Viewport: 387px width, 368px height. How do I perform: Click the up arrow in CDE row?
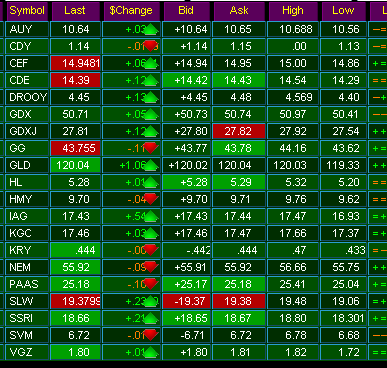point(151,81)
